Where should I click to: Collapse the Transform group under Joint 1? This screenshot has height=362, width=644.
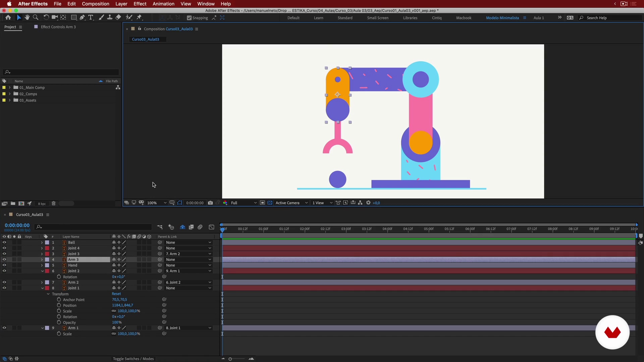point(48,294)
